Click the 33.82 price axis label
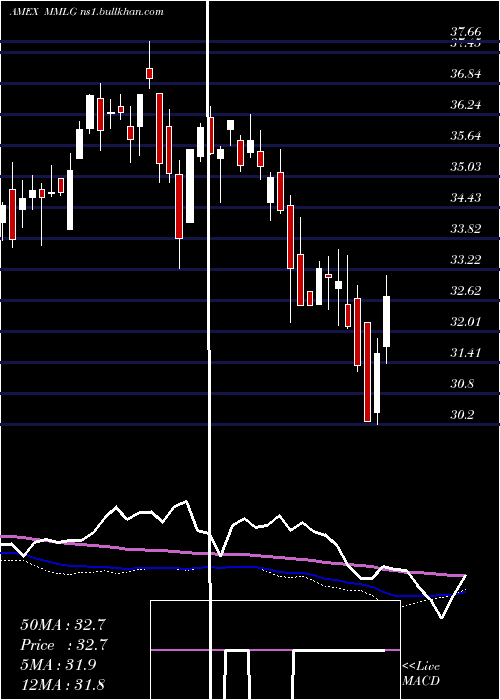The width and height of the screenshot is (500, 700). (466, 229)
